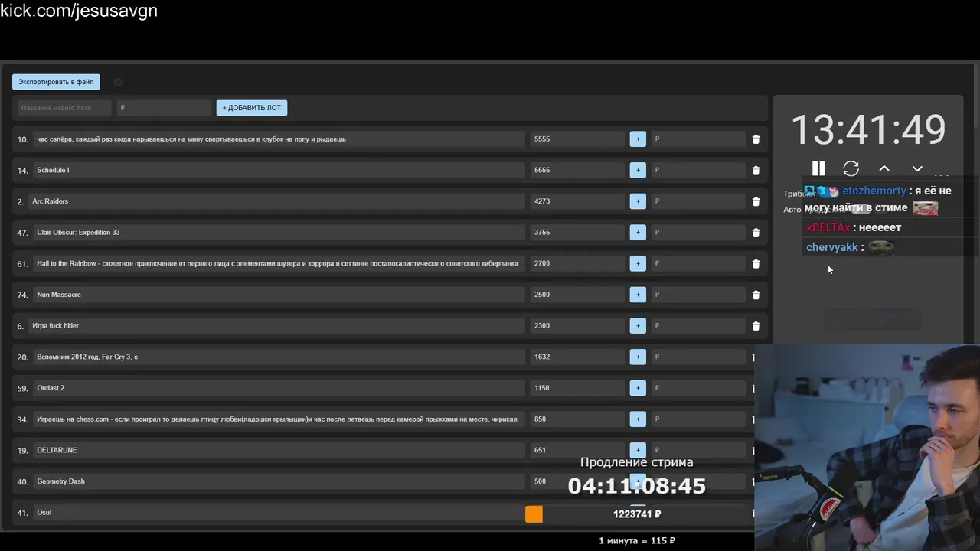Add amount to Clair Obscur lot
The image size is (980, 551).
(638, 232)
